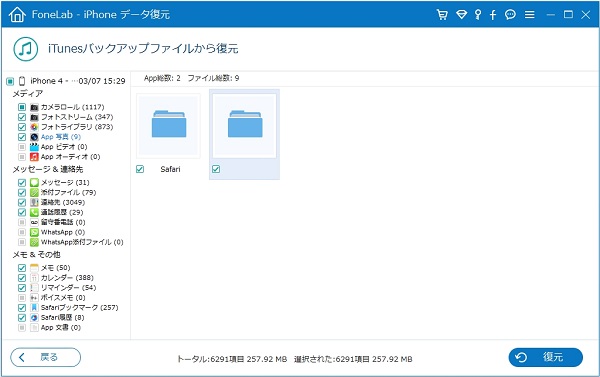The height and width of the screenshot is (377, 600).
Task: Click the 通話履歴 phone icon
Action: [x=34, y=212]
